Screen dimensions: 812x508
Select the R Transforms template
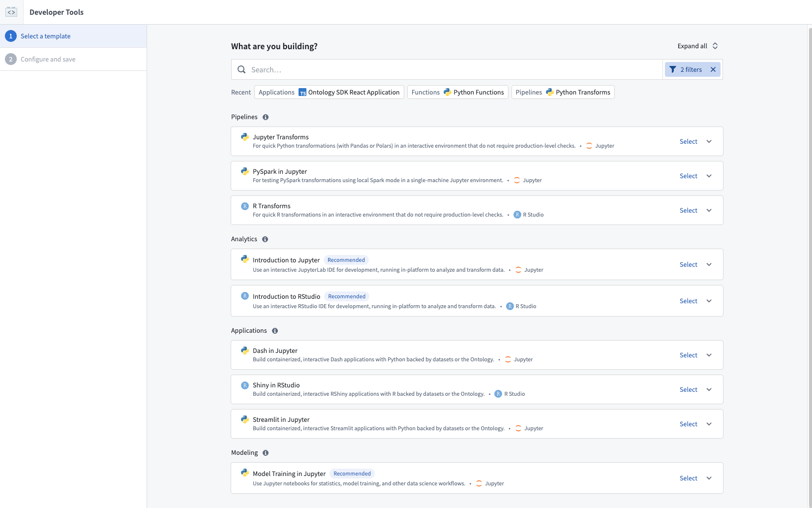pos(689,210)
